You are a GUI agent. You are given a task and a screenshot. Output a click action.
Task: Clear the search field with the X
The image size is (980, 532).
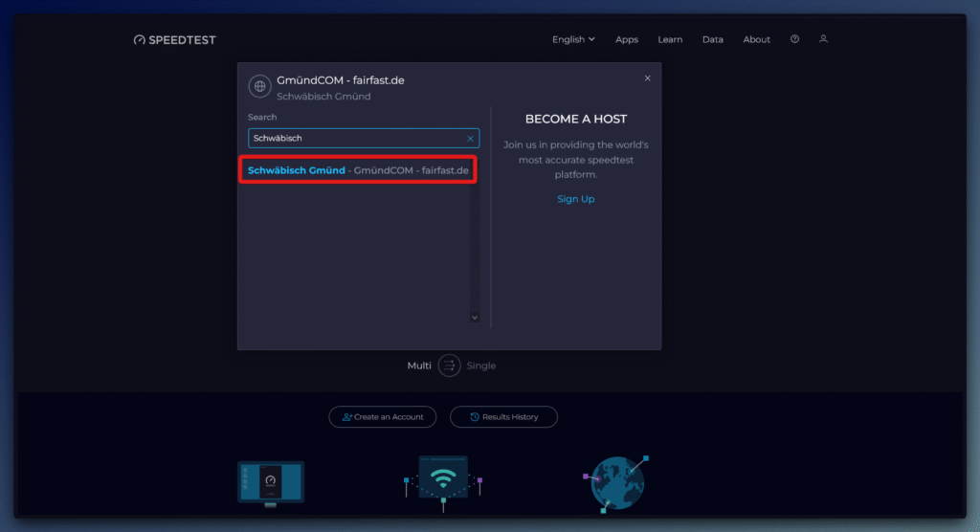tap(470, 139)
